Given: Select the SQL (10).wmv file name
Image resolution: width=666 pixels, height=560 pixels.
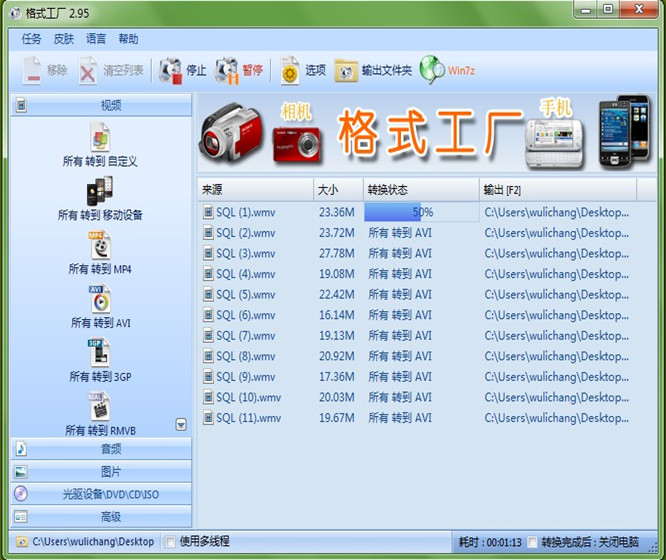Looking at the screenshot, I should 248,397.
